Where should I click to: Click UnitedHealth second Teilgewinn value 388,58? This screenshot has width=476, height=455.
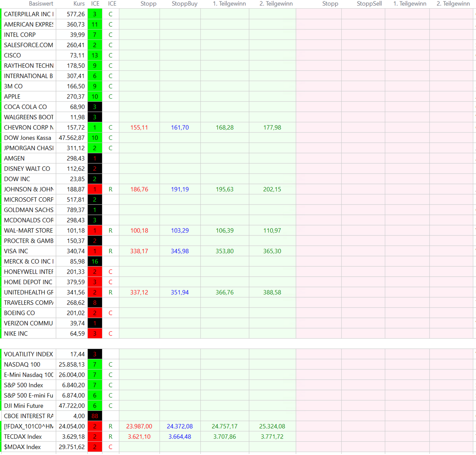(x=272, y=292)
